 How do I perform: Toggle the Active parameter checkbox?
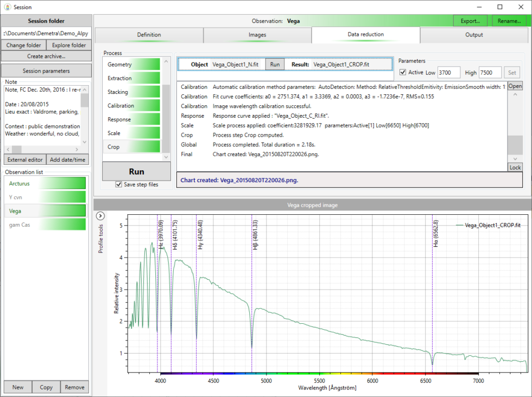coord(402,72)
